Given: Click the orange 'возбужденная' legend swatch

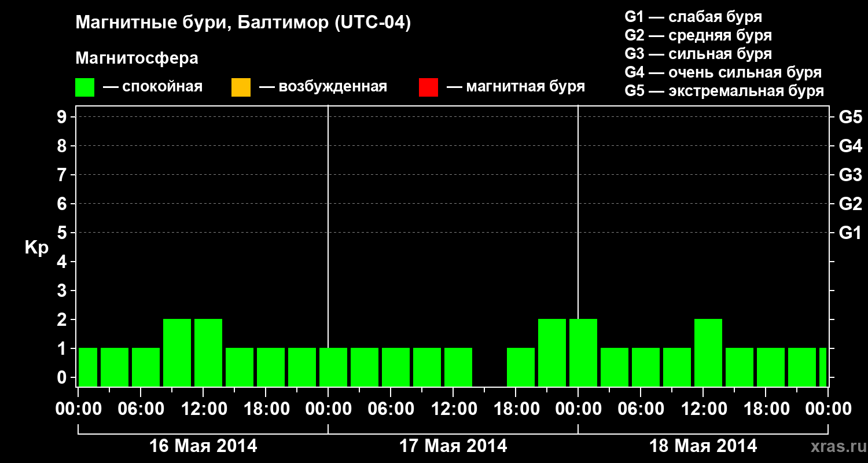Looking at the screenshot, I should (x=241, y=87).
